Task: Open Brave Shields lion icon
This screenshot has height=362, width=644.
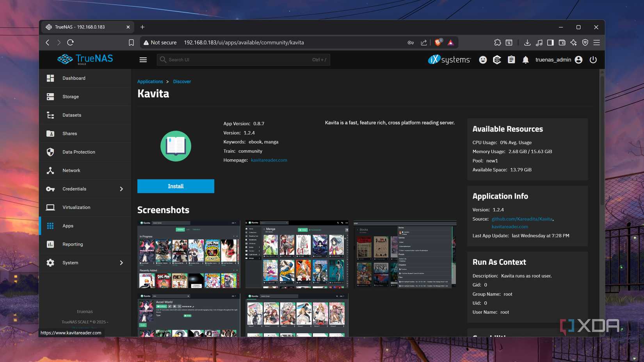Action: [x=438, y=42]
